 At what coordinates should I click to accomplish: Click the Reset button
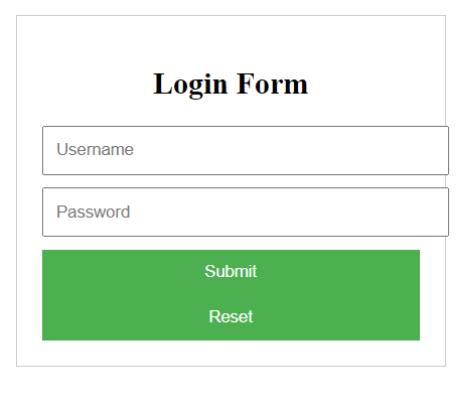tap(231, 317)
